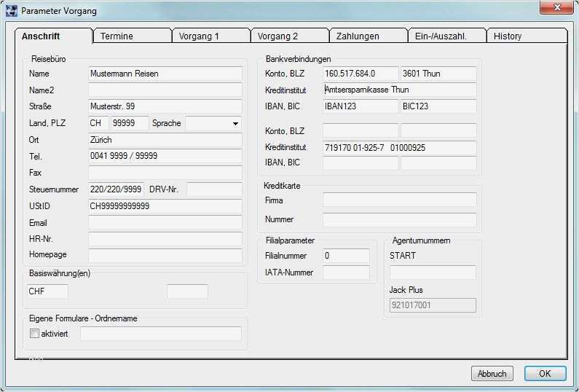Switch to the Anschrift tab
579x392 pixels.
click(53, 36)
